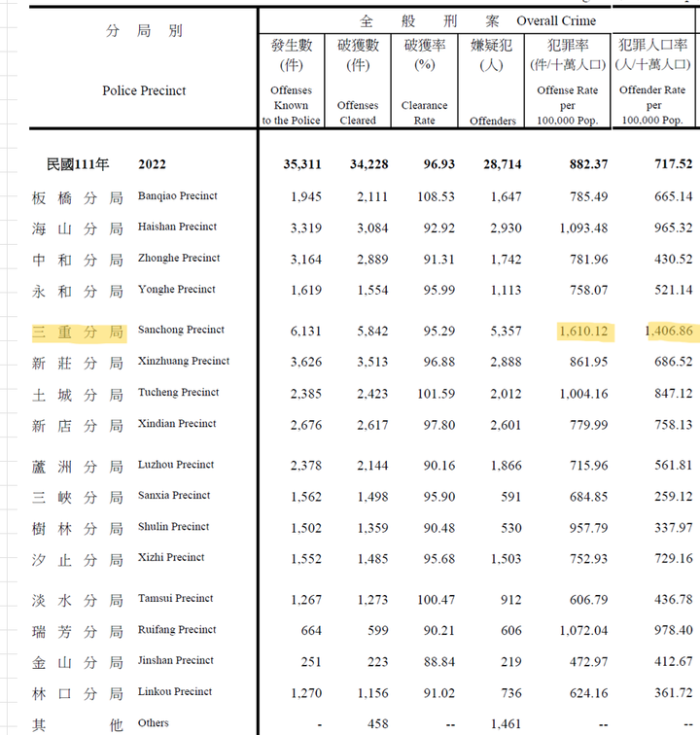Click the Haishan Precinct label

click(x=177, y=227)
